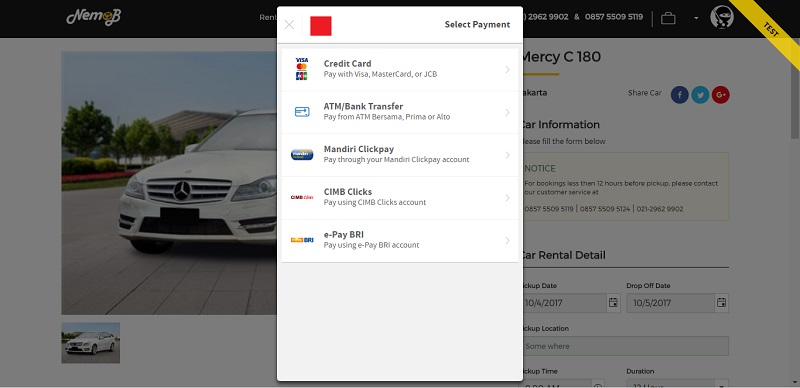800x388 pixels.
Task: Click the small Mercedes car thumbnail
Action: pos(91,343)
